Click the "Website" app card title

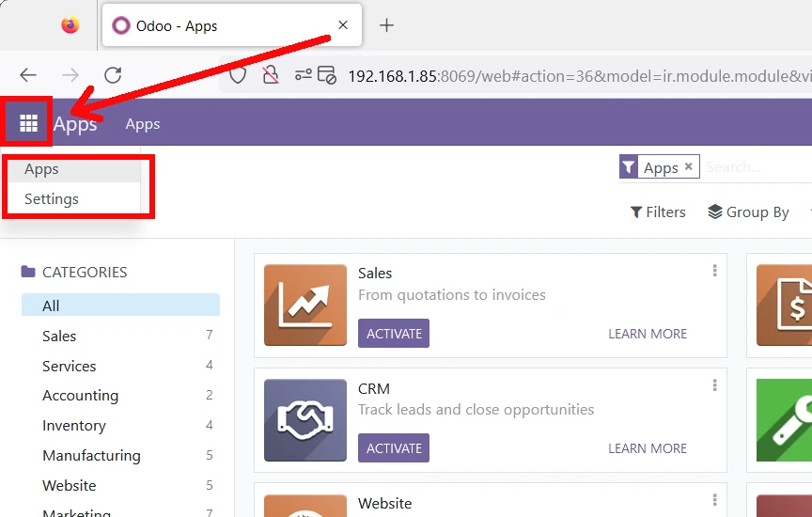(x=384, y=503)
